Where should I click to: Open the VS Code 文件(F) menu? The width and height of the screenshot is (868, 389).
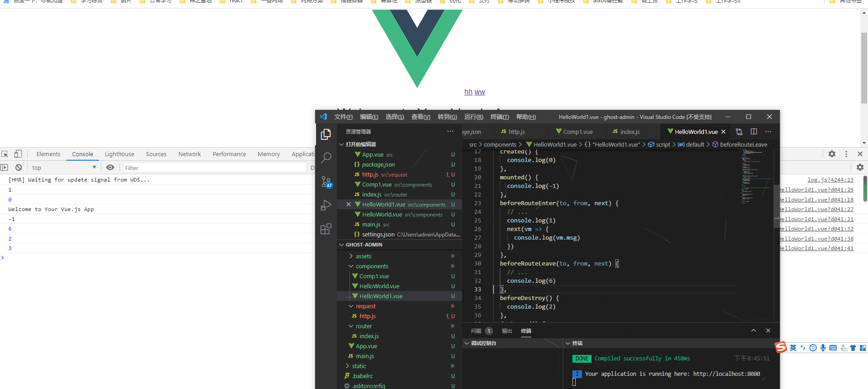tap(344, 117)
